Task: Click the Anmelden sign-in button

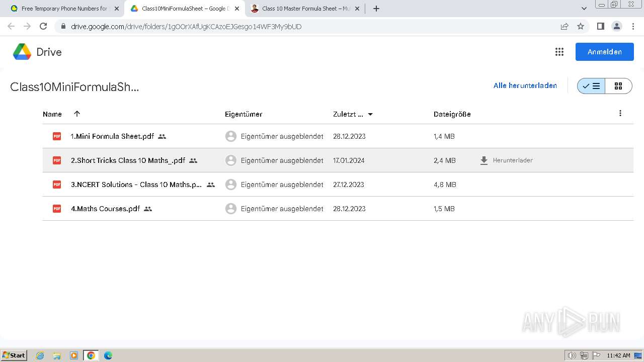Action: [x=604, y=52]
